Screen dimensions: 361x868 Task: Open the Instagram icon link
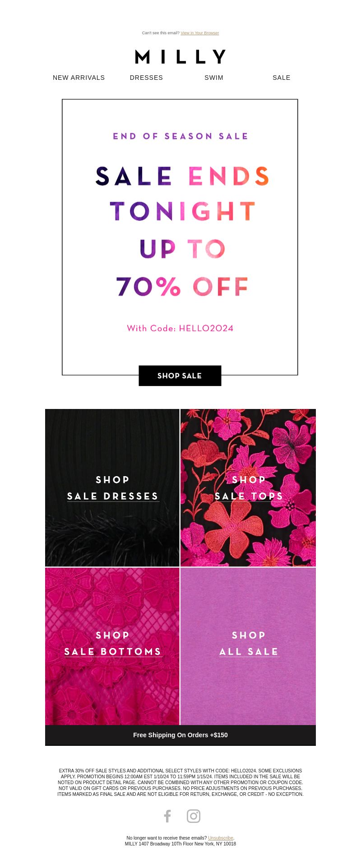(194, 816)
